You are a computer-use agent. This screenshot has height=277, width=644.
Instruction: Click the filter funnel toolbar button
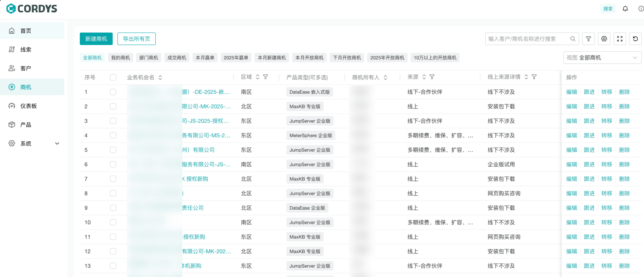(x=588, y=39)
